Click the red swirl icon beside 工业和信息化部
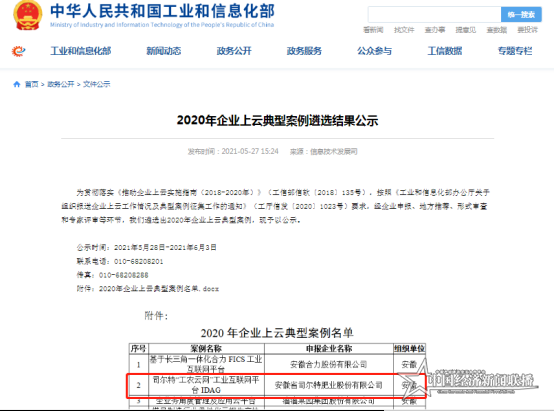The width and height of the screenshot is (554, 411). pos(18,51)
